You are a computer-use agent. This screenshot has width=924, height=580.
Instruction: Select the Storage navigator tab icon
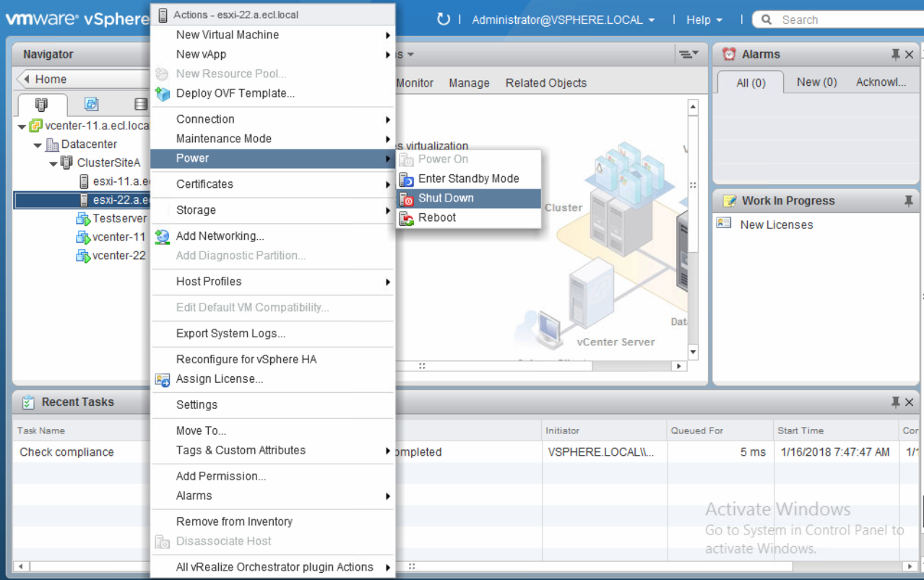tap(141, 104)
